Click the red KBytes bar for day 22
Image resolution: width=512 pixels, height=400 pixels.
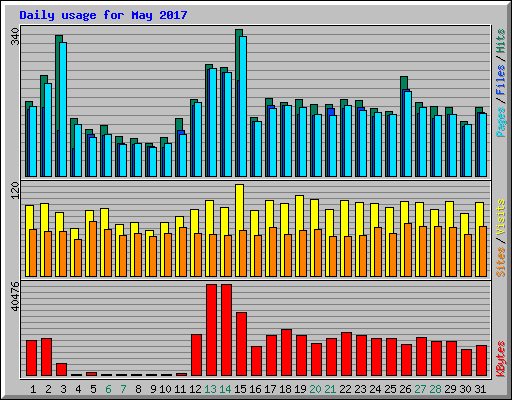(346, 354)
